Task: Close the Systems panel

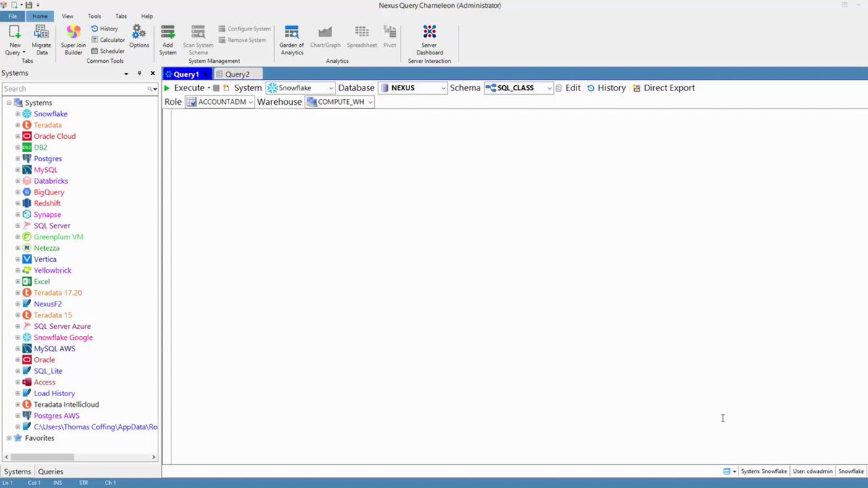Action: [153, 74]
